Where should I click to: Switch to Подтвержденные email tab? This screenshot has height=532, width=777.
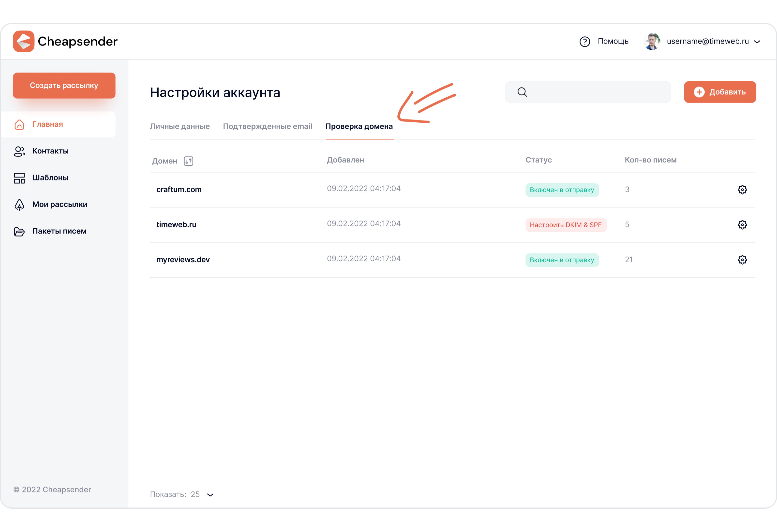point(268,126)
